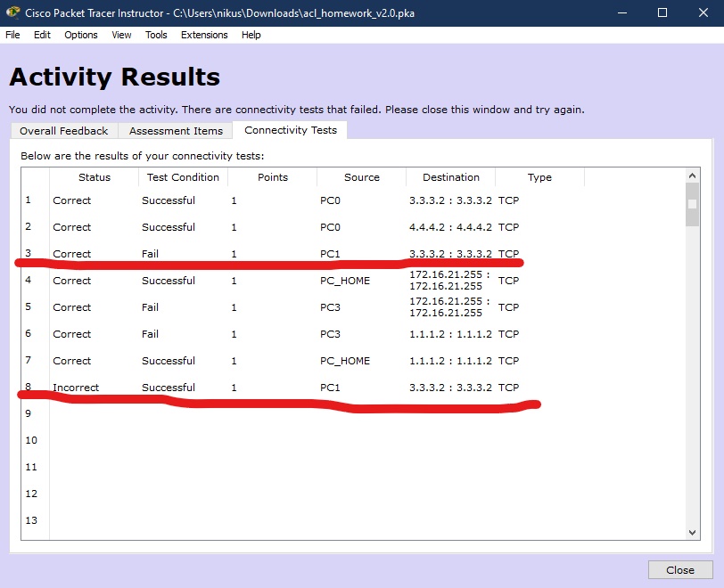724x588 pixels.
Task: Click the results list scroll down arrow
Action: coord(692,532)
